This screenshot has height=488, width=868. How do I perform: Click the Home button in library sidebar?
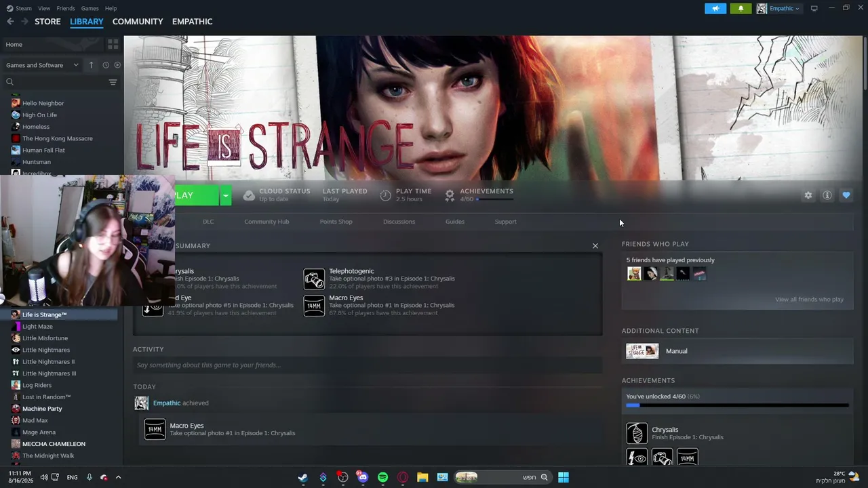[x=52, y=45]
